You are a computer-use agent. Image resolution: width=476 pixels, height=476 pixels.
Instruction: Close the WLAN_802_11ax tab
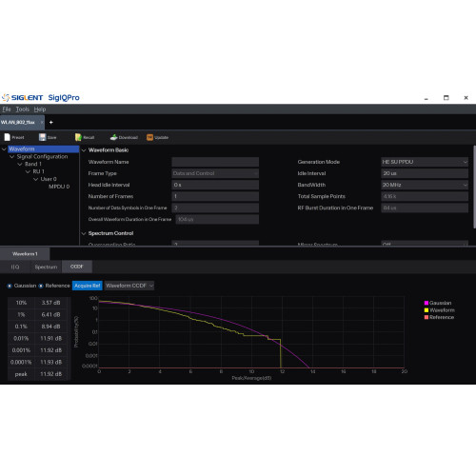pyautogui.click(x=42, y=122)
